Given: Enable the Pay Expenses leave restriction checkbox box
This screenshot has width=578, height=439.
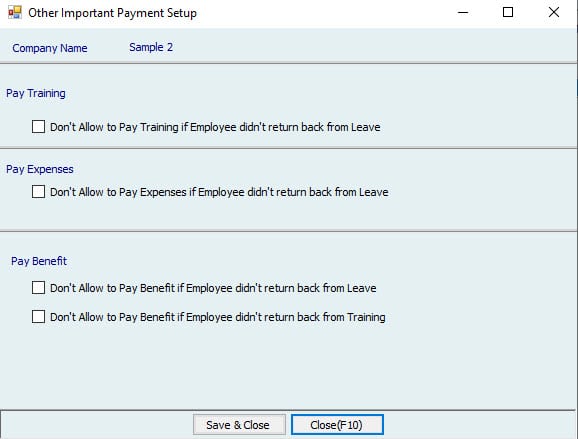Looking at the screenshot, I should tap(38, 192).
